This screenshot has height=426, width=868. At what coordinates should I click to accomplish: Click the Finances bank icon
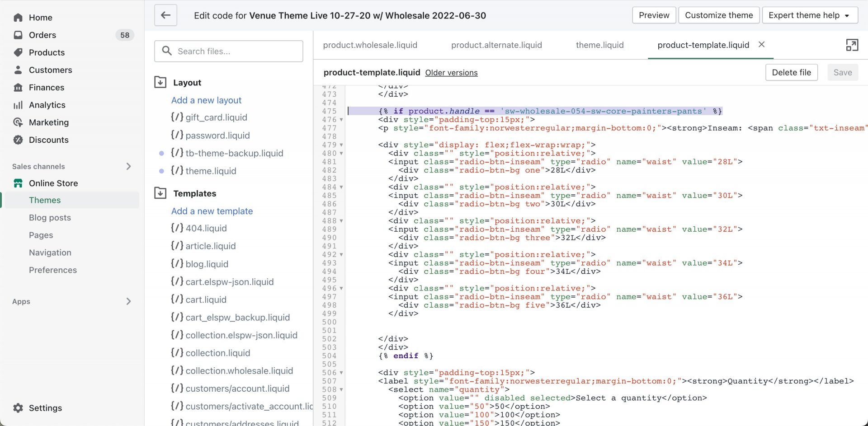(18, 87)
